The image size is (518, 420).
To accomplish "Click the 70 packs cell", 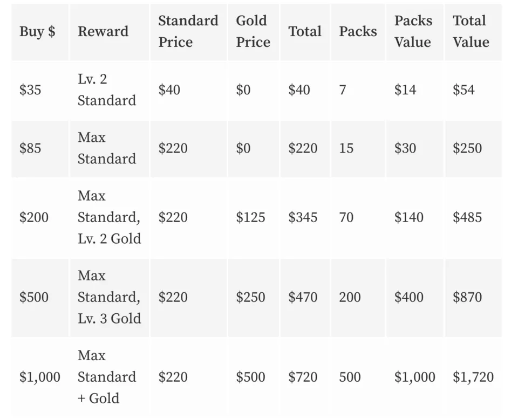I will [346, 217].
